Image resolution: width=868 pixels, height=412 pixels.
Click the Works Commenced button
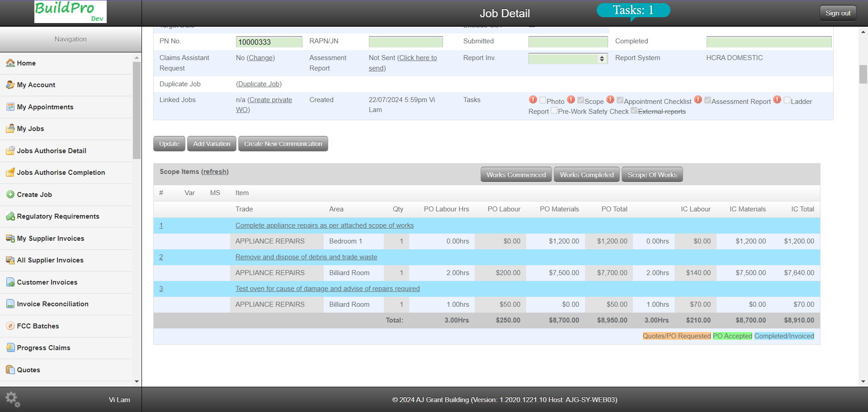[516, 174]
